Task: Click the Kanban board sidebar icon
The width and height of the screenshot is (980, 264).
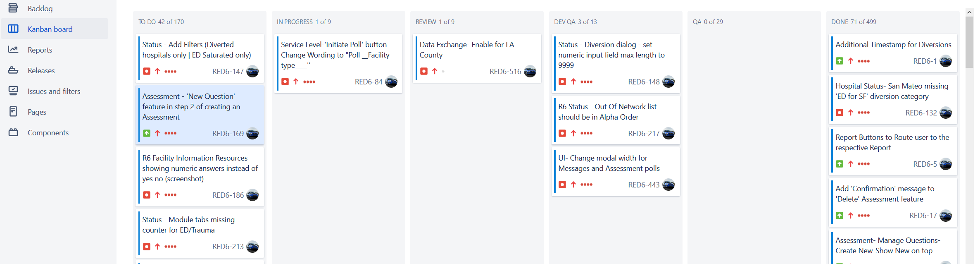Action: (13, 29)
